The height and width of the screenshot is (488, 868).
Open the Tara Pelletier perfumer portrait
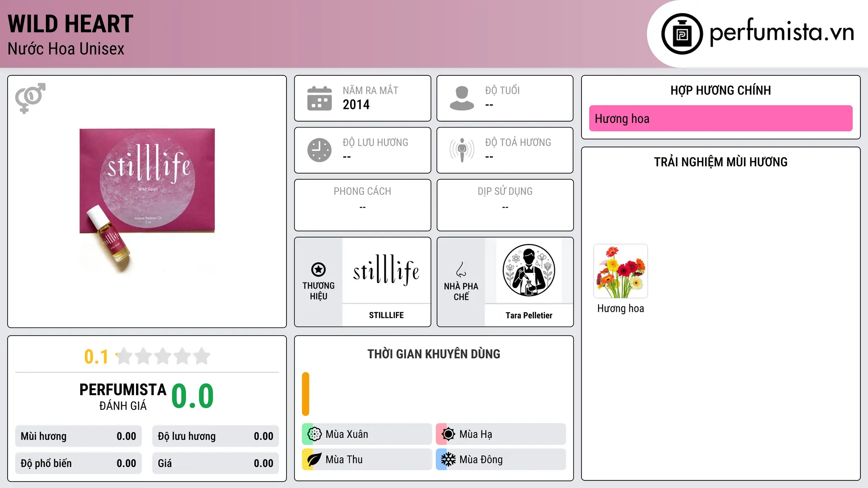pos(529,270)
